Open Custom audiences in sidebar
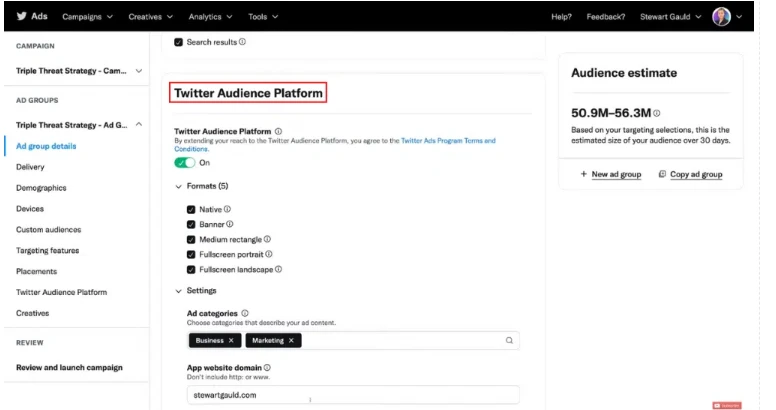Image resolution: width=776 pixels, height=410 pixels. click(48, 229)
